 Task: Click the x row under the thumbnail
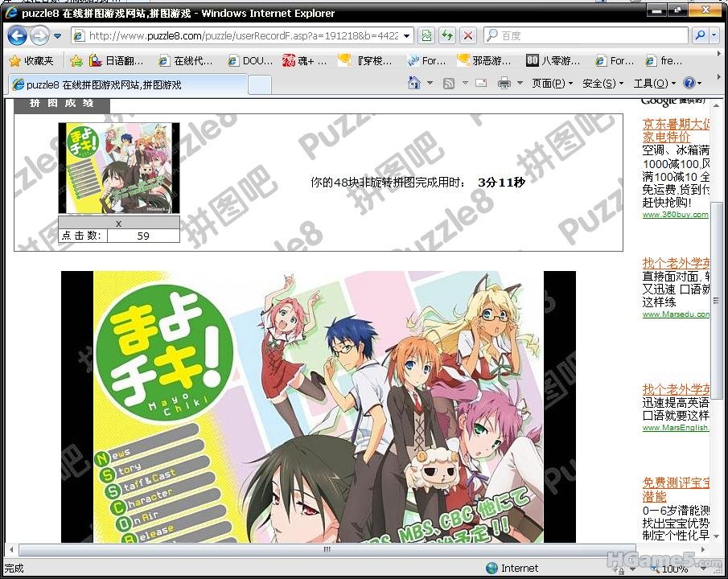click(x=119, y=223)
